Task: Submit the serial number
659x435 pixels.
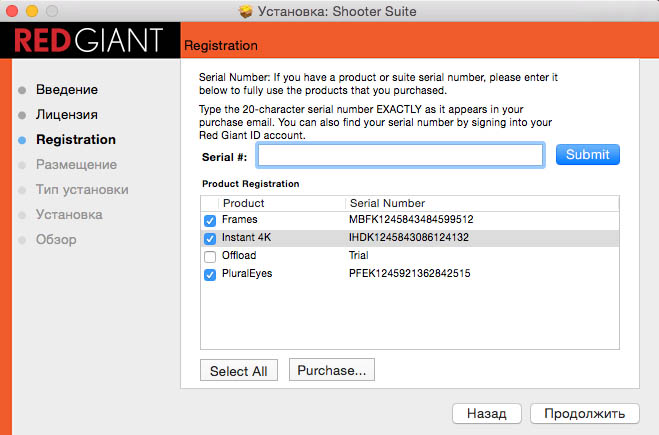Action: point(588,155)
